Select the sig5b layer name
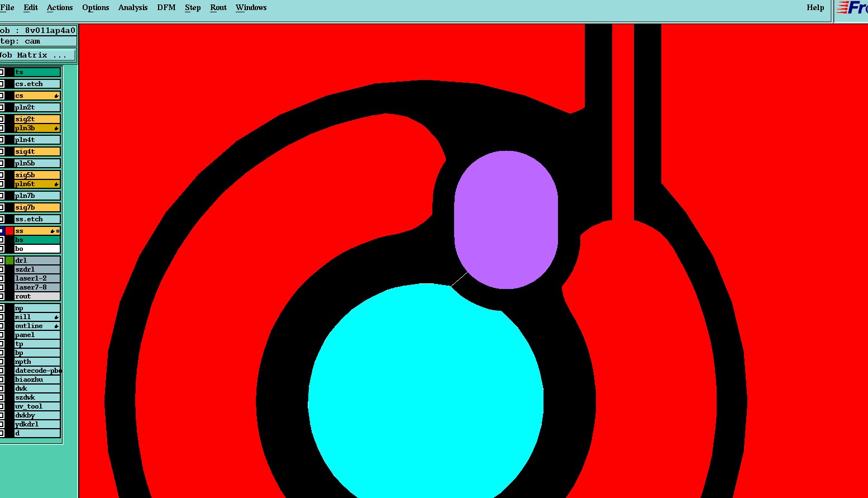 [x=37, y=175]
